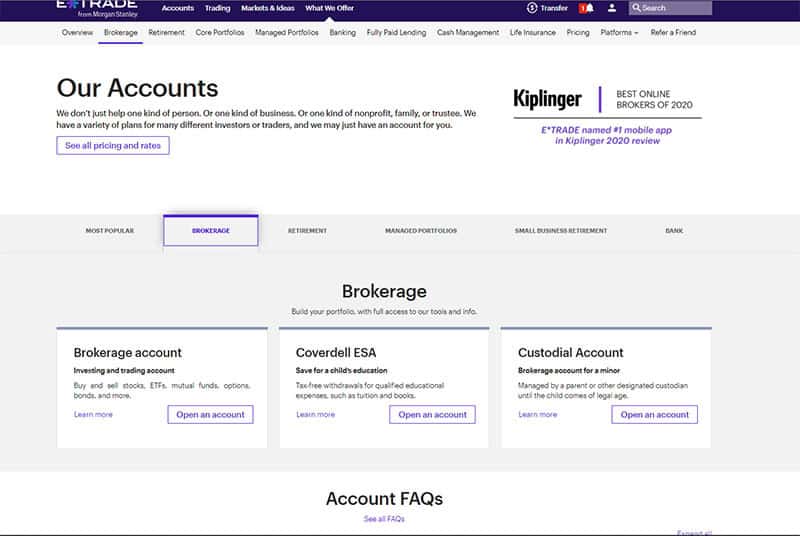The height and width of the screenshot is (536, 800).
Task: Expand the Platforms dropdown
Action: (x=619, y=33)
